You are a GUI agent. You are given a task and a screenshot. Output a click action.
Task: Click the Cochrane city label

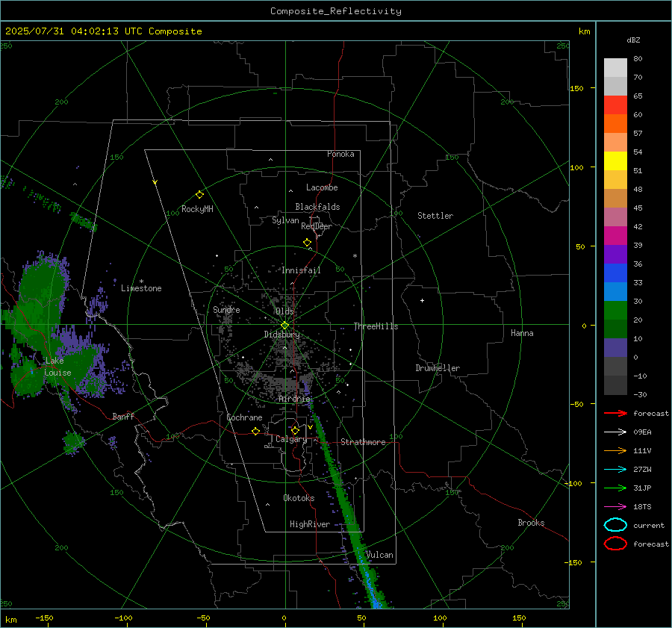[244, 417]
